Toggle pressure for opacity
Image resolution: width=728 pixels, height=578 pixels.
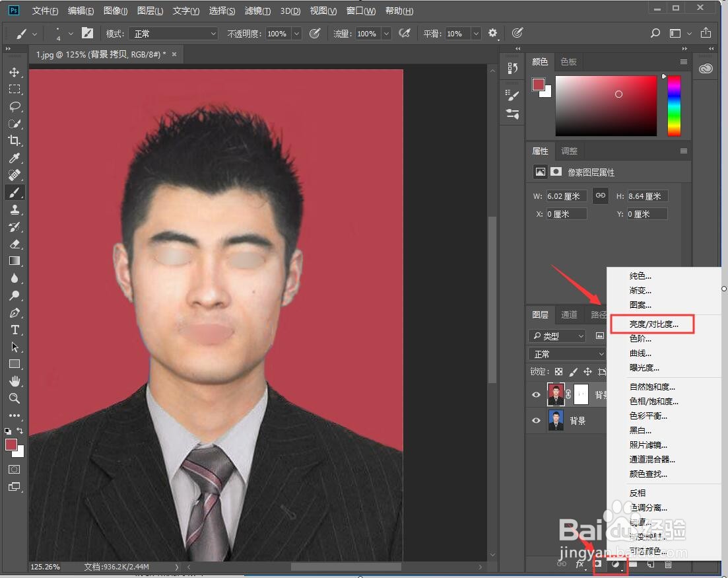point(315,34)
